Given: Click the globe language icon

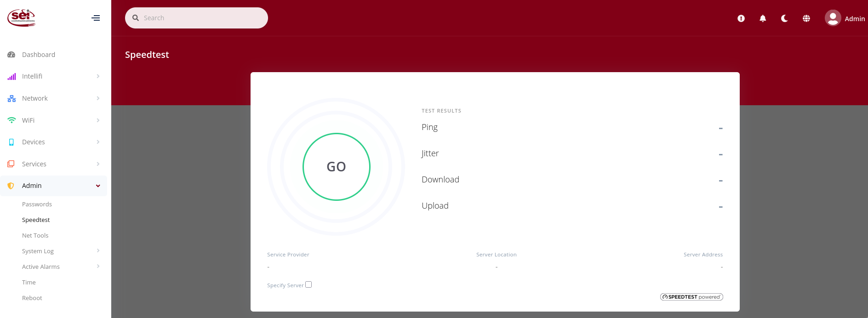Looking at the screenshot, I should pos(806,18).
